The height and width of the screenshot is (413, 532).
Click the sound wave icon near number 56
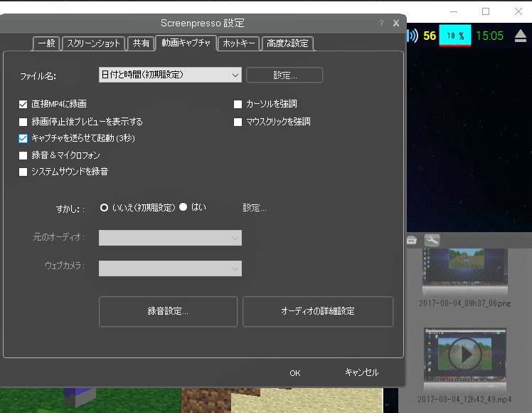413,36
